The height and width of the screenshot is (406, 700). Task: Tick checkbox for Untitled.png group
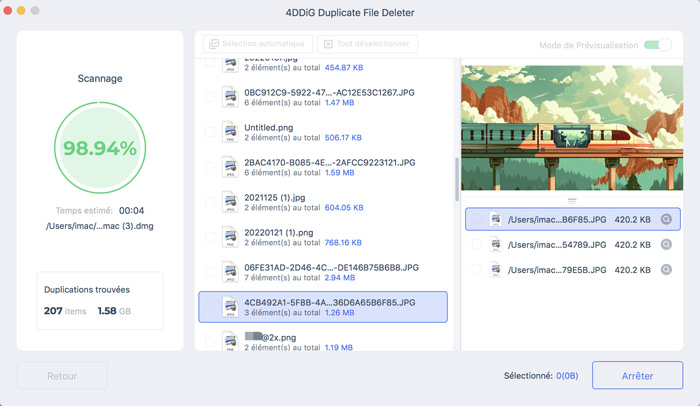[x=209, y=132]
